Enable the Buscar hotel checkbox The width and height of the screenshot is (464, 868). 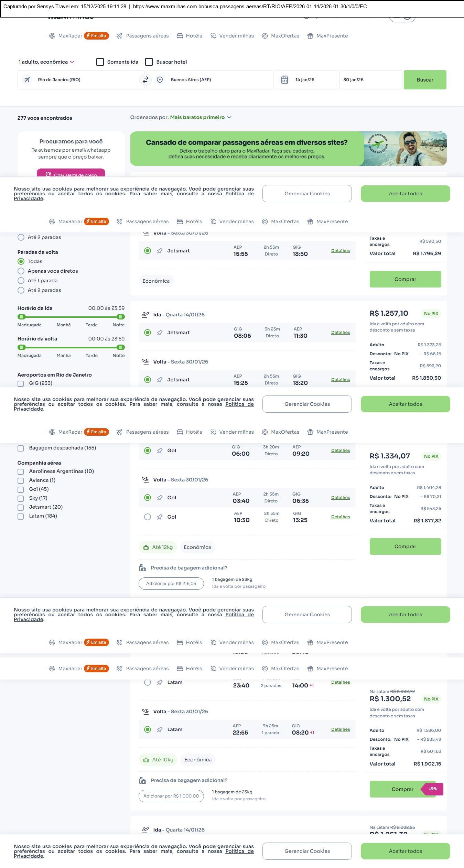pyautogui.click(x=149, y=62)
